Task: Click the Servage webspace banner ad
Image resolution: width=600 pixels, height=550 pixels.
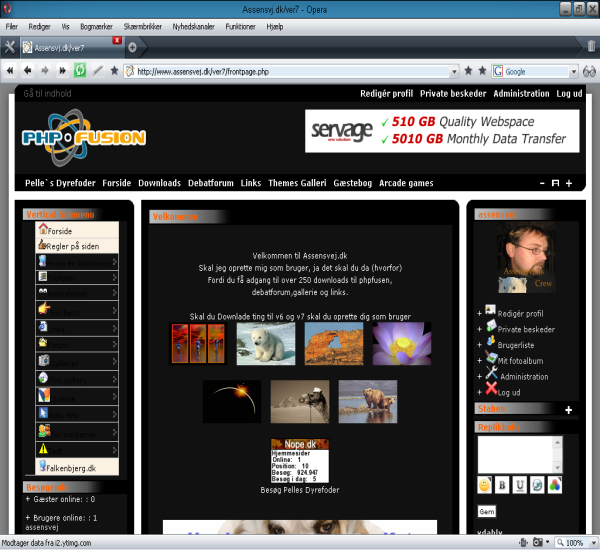Action: tap(442, 131)
